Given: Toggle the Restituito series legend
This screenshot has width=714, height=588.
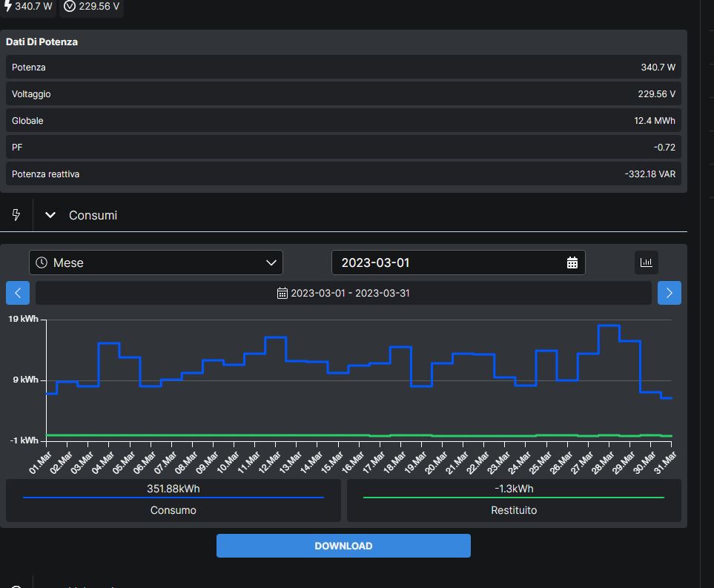Looking at the screenshot, I should click(514, 500).
